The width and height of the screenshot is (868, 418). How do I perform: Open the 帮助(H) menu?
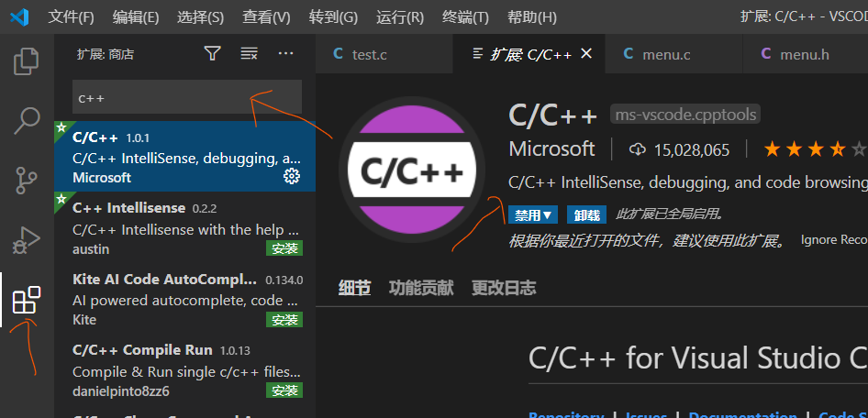pos(532,17)
